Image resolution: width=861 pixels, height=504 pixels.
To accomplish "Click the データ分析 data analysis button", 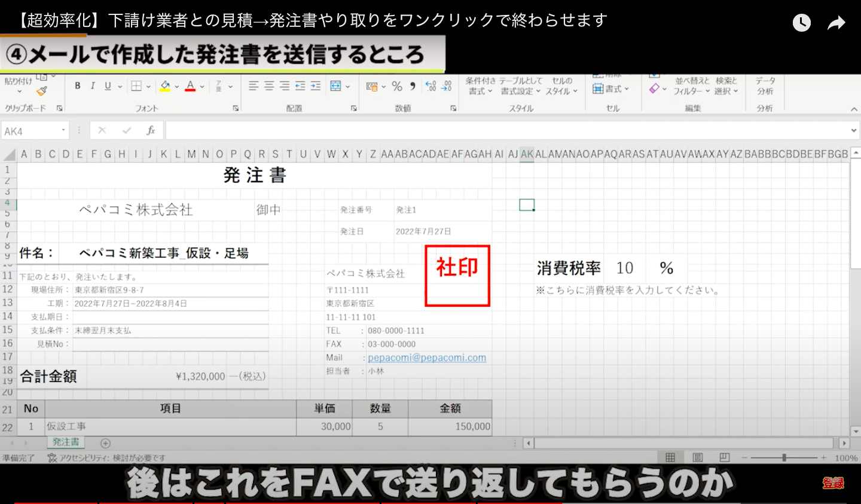I will pos(765,86).
